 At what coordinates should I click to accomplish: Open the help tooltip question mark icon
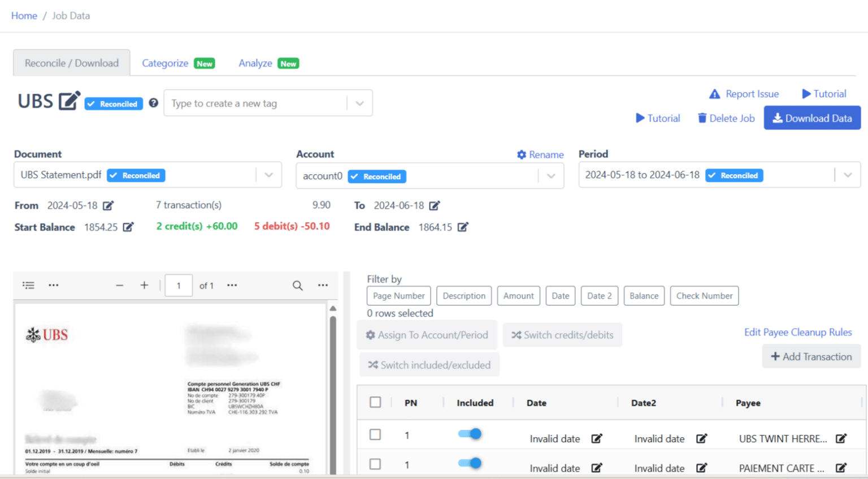click(x=153, y=104)
